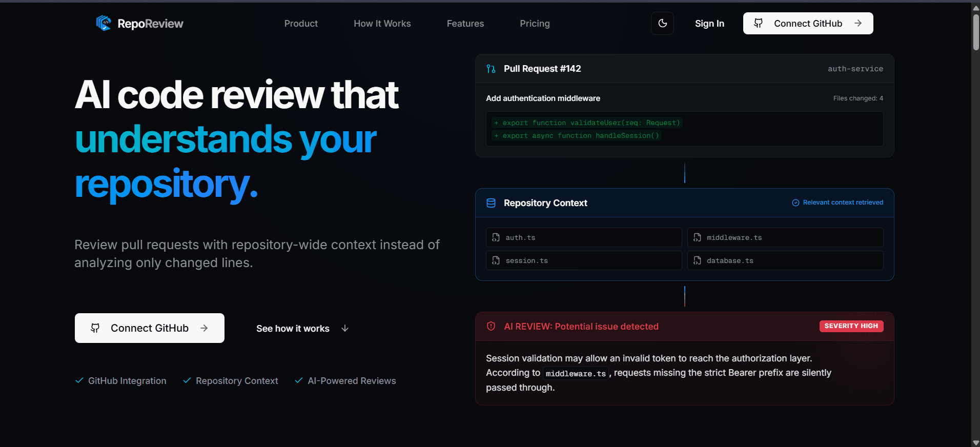Go to Pricing in the navigation
Screen dimensions: 980x447
coord(535,24)
